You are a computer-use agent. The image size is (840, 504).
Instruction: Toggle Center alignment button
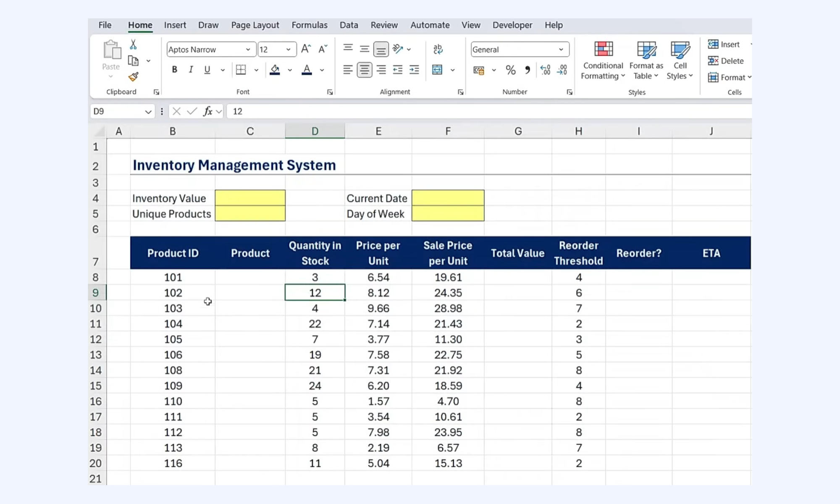(x=365, y=70)
